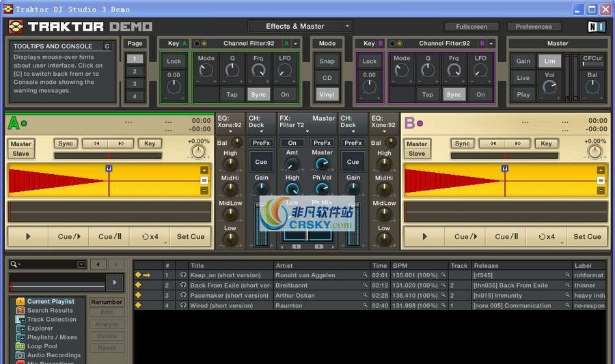Open Channel Filter B dropdown arrow

point(491,44)
